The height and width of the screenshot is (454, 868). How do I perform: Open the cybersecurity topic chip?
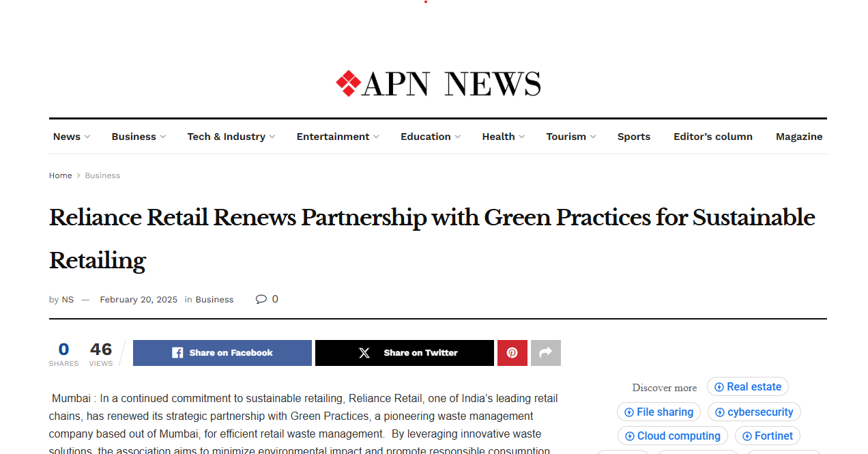click(x=753, y=412)
